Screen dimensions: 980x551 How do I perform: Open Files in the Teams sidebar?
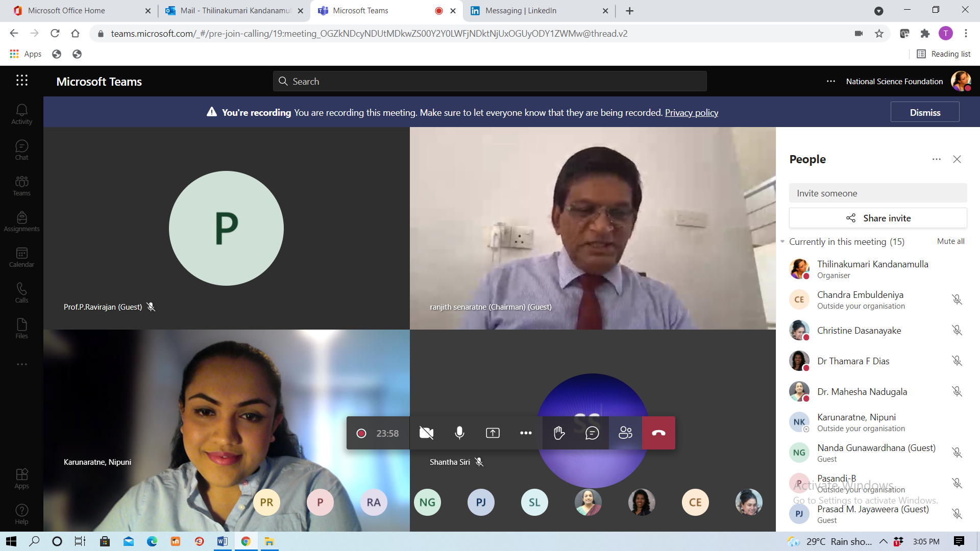coord(21,329)
